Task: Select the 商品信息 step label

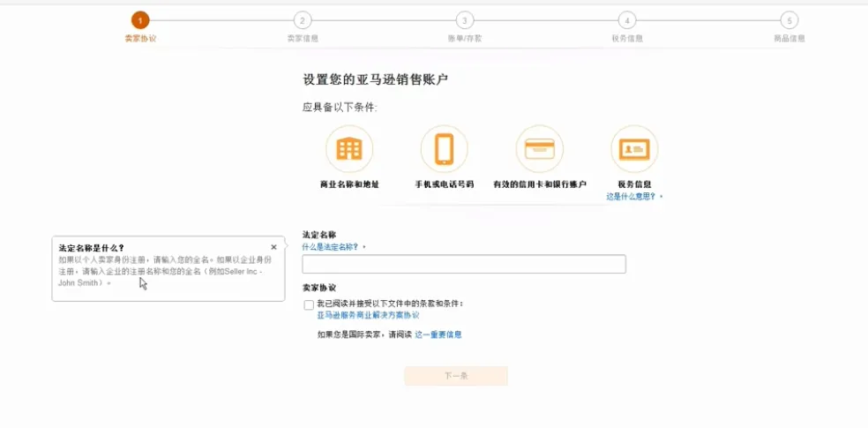Action: 789,39
